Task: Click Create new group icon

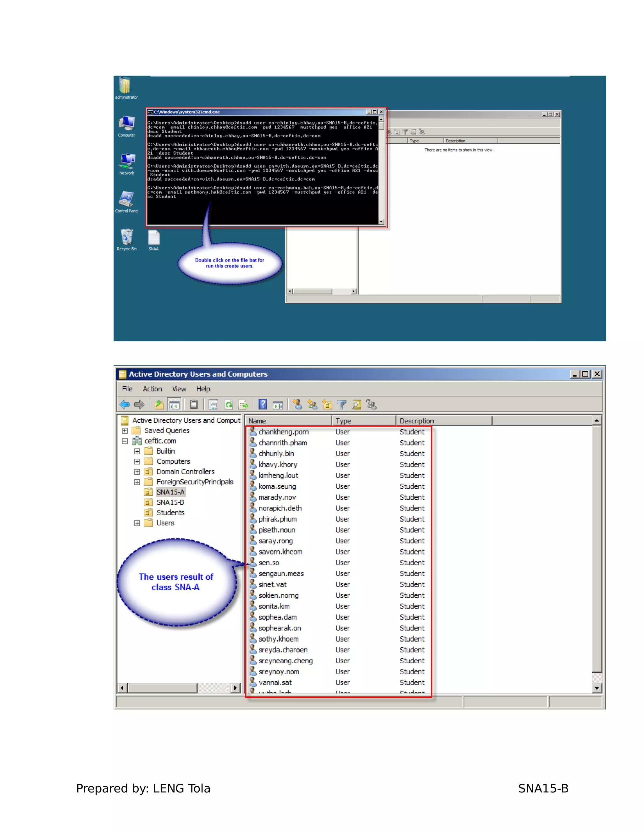Action: 312,404
